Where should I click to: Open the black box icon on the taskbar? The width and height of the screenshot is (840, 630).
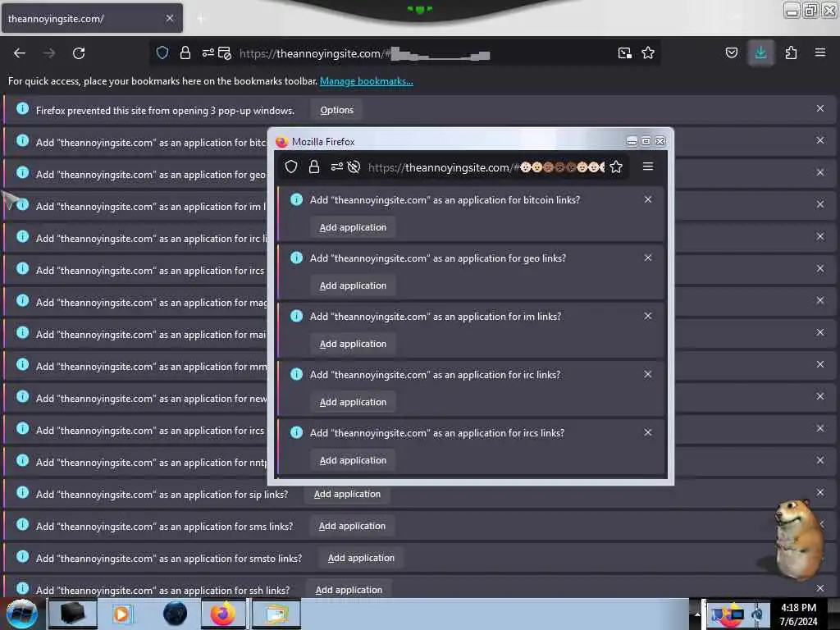click(73, 614)
